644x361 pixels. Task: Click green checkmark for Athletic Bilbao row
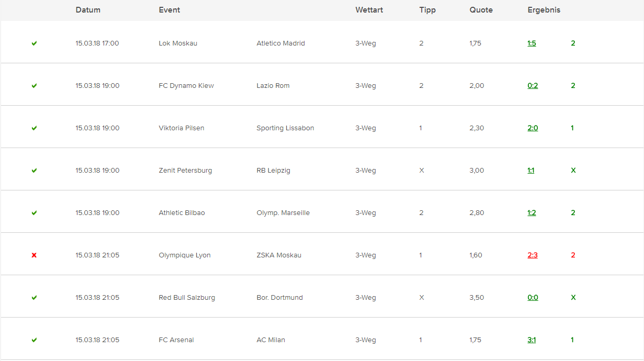(34, 213)
